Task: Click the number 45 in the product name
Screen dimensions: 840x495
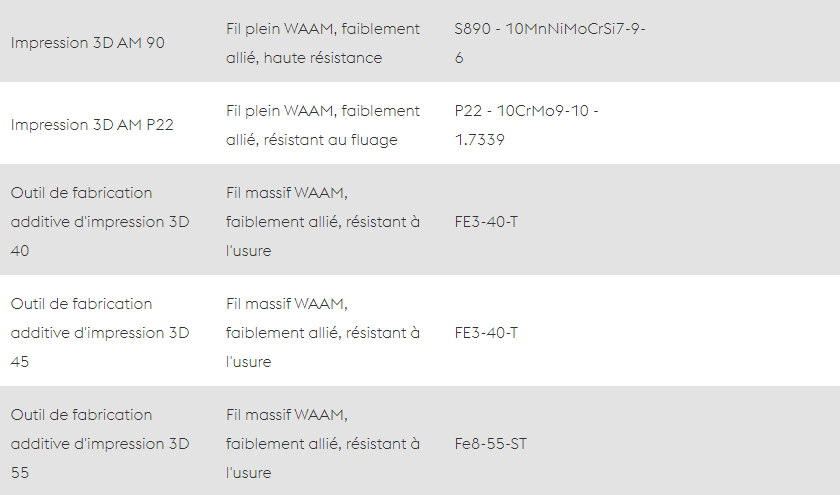Action: pos(19,362)
